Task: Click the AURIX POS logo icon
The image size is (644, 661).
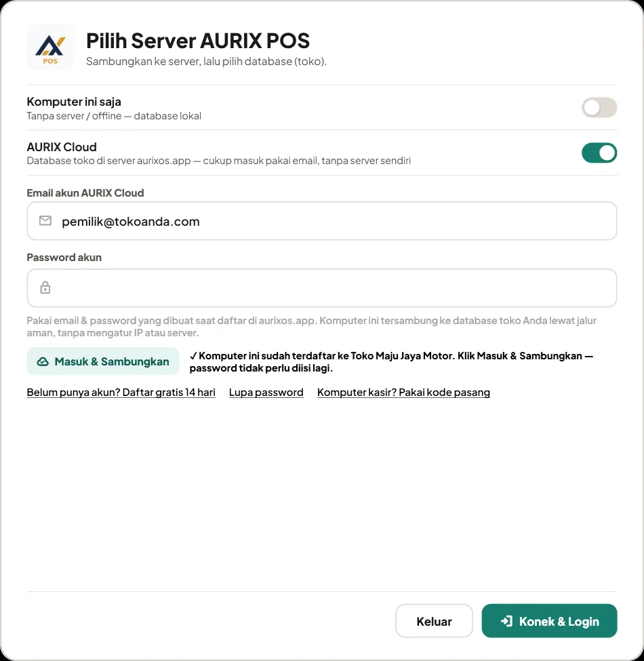Action: tap(50, 47)
